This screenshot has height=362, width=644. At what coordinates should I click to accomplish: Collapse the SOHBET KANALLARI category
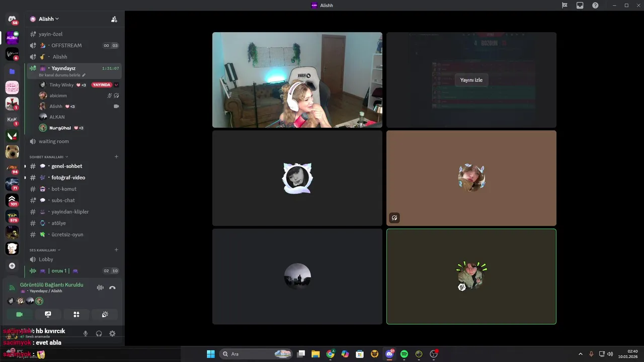(x=48, y=157)
